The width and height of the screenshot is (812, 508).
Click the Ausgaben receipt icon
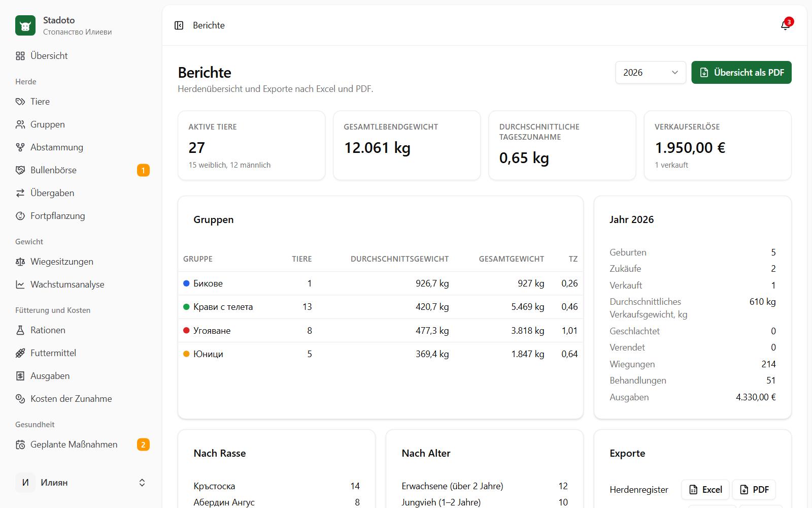pyautogui.click(x=20, y=376)
